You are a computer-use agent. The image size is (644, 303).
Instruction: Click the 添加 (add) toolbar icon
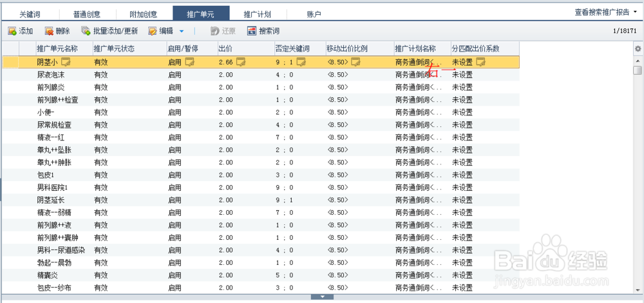(x=12, y=31)
